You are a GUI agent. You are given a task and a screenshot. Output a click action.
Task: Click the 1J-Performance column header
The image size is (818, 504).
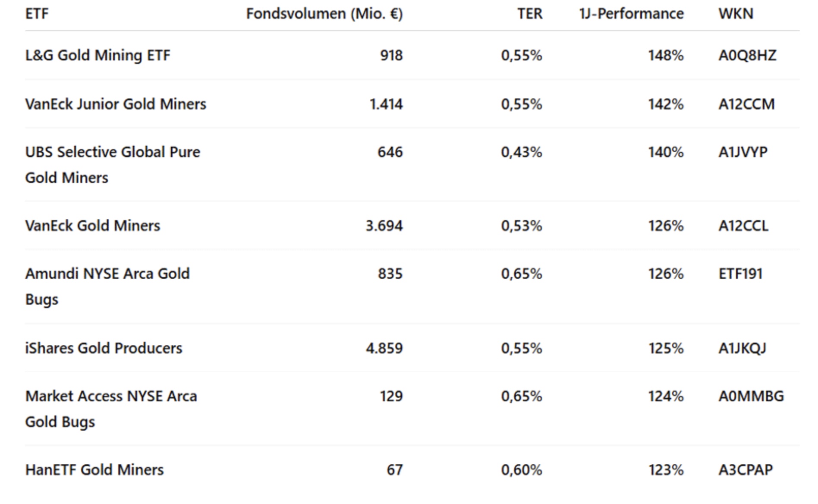tap(631, 14)
